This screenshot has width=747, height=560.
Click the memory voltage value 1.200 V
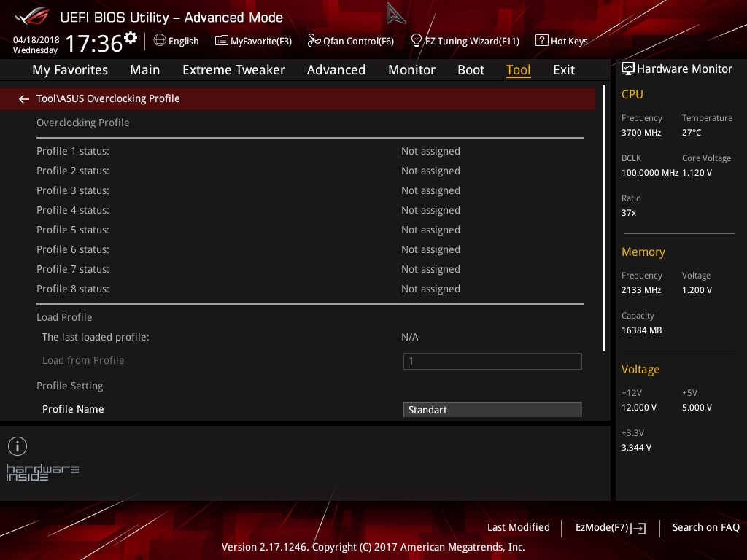[x=697, y=290]
